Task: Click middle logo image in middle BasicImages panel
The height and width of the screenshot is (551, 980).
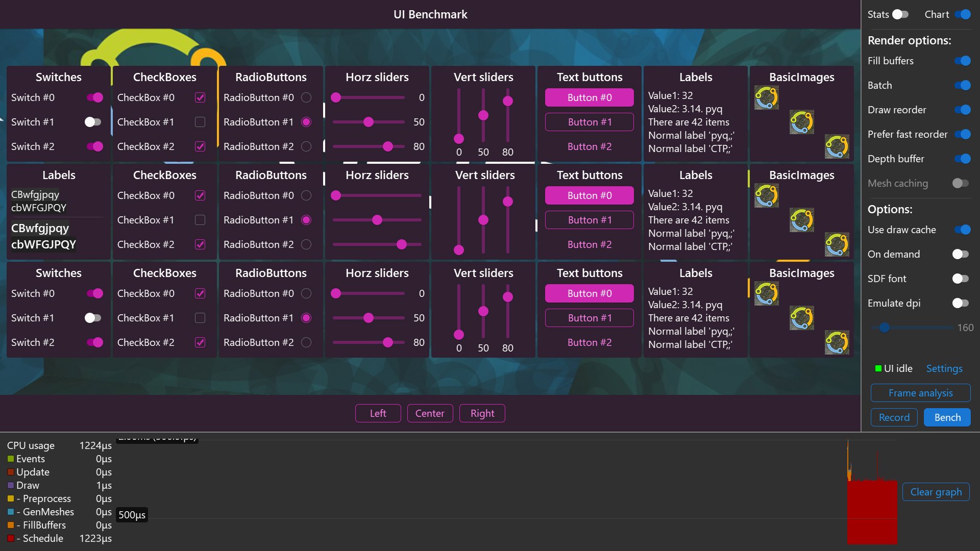Action: (x=801, y=220)
